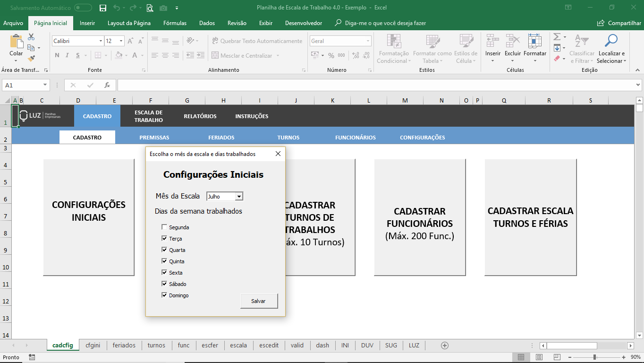The width and height of the screenshot is (644, 363).
Task: Open the FERIADOS sub-navigation link
Action: coord(221,138)
